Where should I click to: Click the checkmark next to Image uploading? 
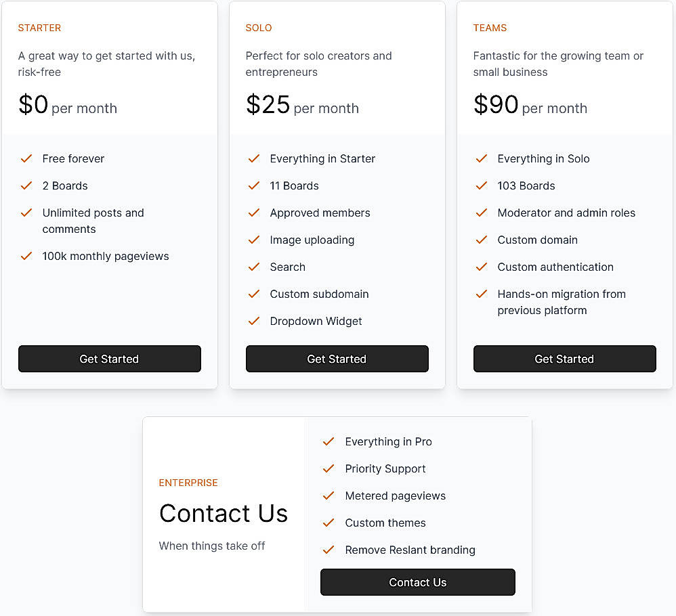[254, 240]
